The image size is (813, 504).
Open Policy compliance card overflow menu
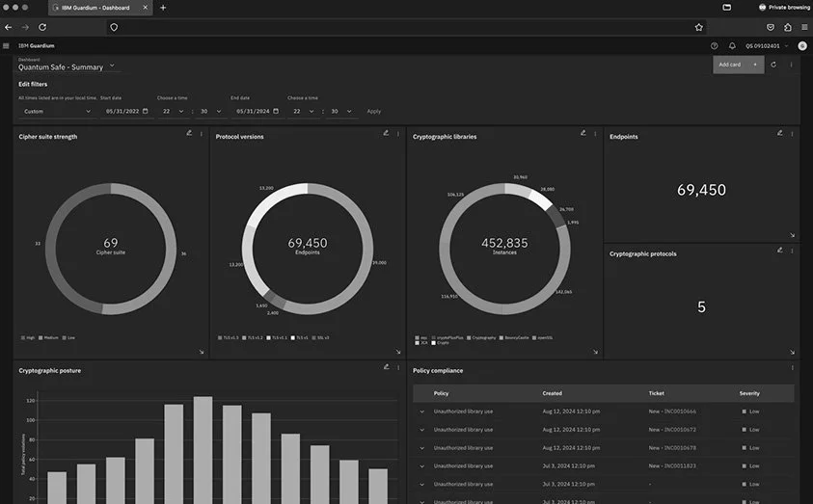pyautogui.click(x=792, y=368)
